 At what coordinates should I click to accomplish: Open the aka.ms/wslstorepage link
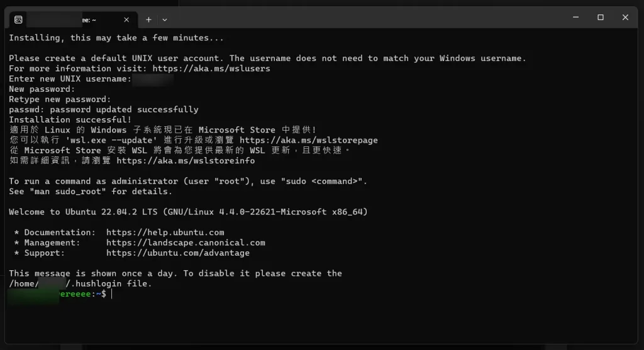pyautogui.click(x=308, y=140)
